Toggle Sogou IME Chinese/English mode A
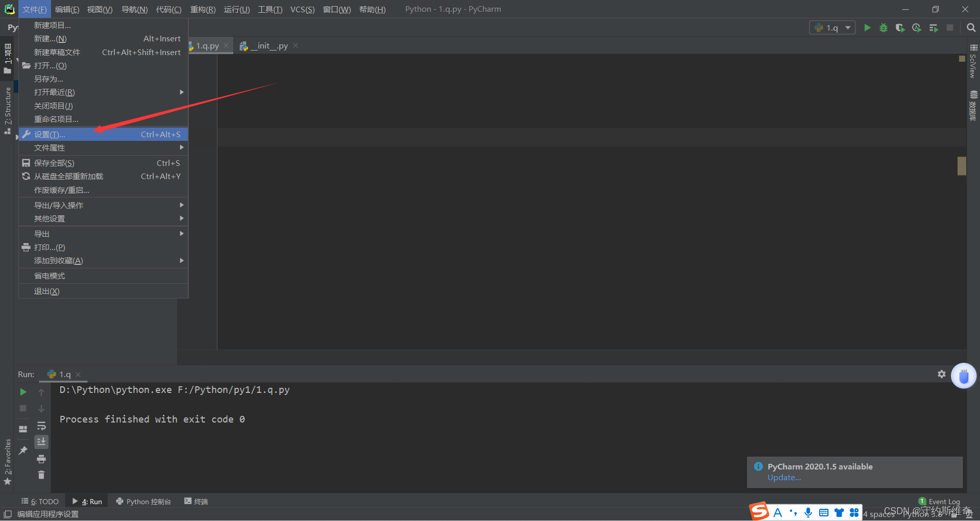This screenshot has height=521, width=980. pyautogui.click(x=777, y=512)
